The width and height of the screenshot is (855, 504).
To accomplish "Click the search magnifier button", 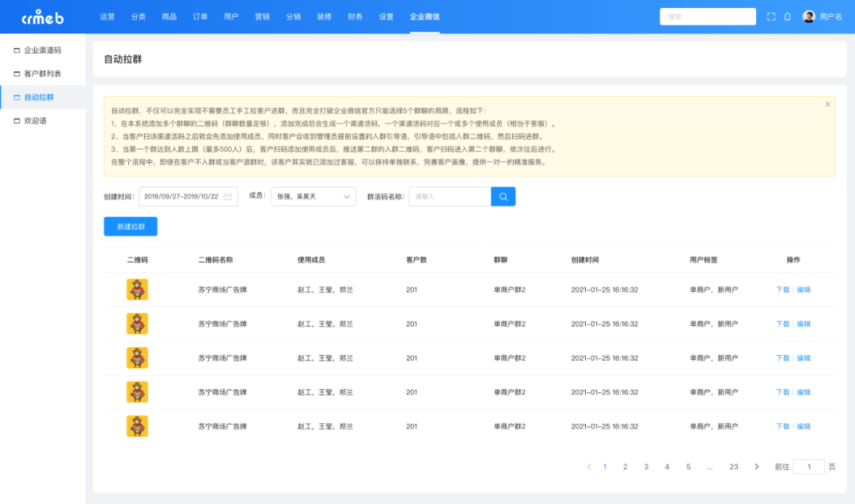I will 503,197.
